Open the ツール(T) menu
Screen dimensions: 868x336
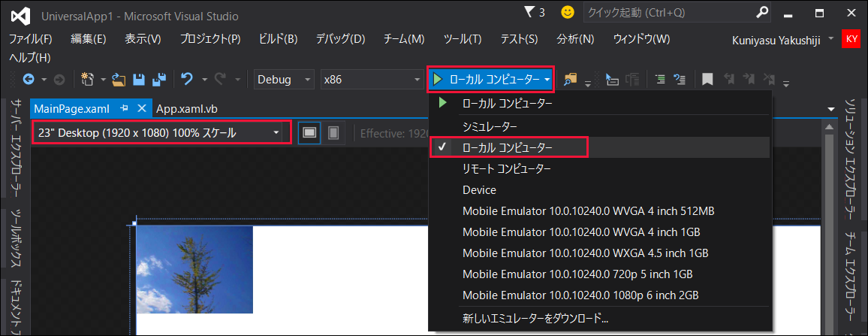[463, 39]
